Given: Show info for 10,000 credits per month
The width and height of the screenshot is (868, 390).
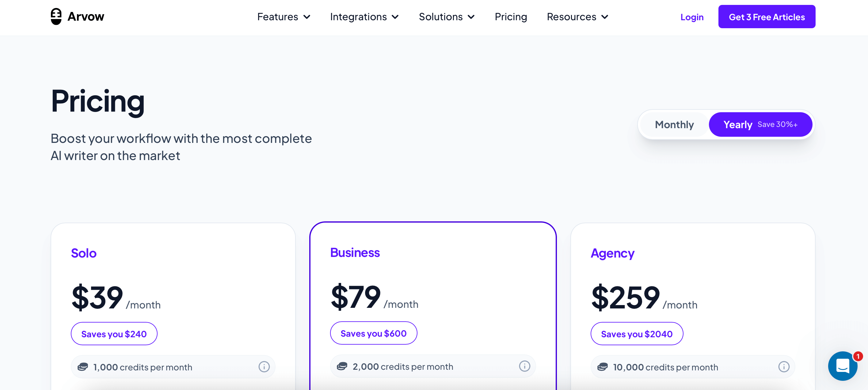Looking at the screenshot, I should [784, 366].
